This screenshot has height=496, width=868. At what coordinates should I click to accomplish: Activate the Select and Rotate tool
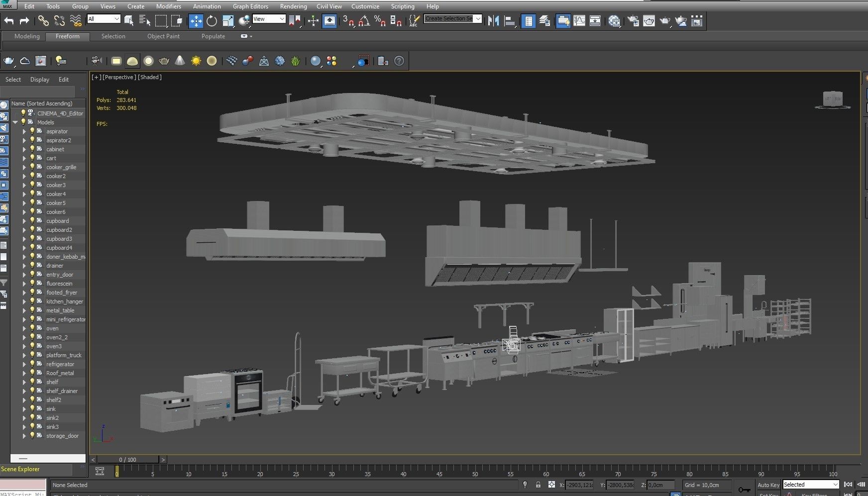(212, 21)
